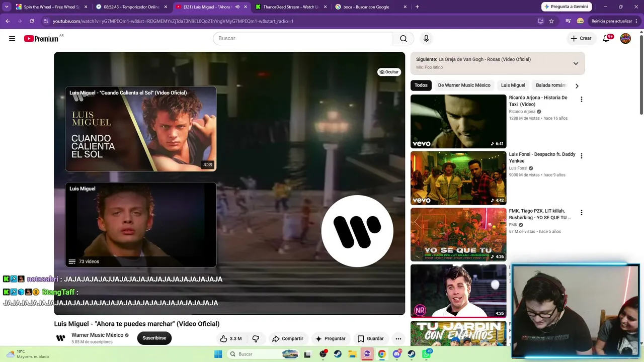The height and width of the screenshot is (362, 644).
Task: Open OBS Studio from the taskbar
Action: click(323, 354)
